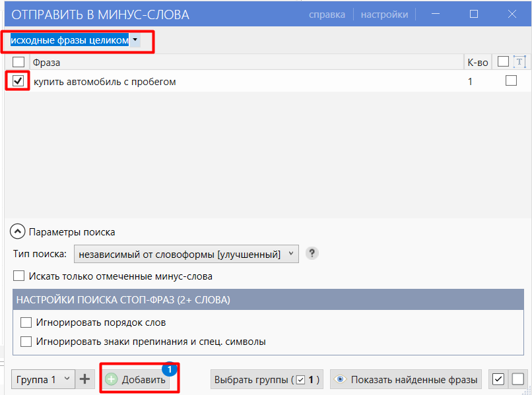The image size is (532, 395).
Task: Collapse the Параметры поиска section
Action: [x=18, y=232]
